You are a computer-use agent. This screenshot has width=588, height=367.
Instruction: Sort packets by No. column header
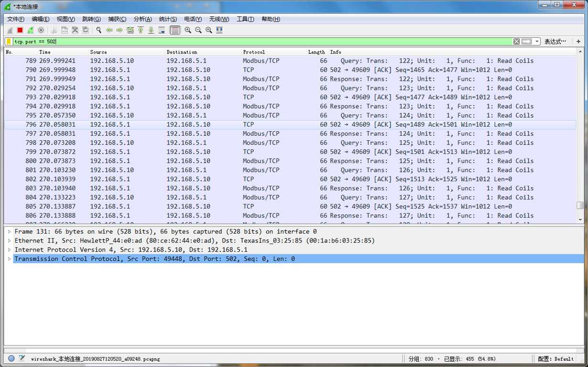point(21,52)
